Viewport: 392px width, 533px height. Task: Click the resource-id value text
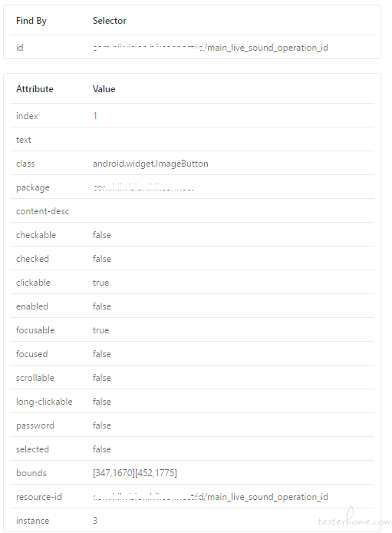click(x=210, y=497)
